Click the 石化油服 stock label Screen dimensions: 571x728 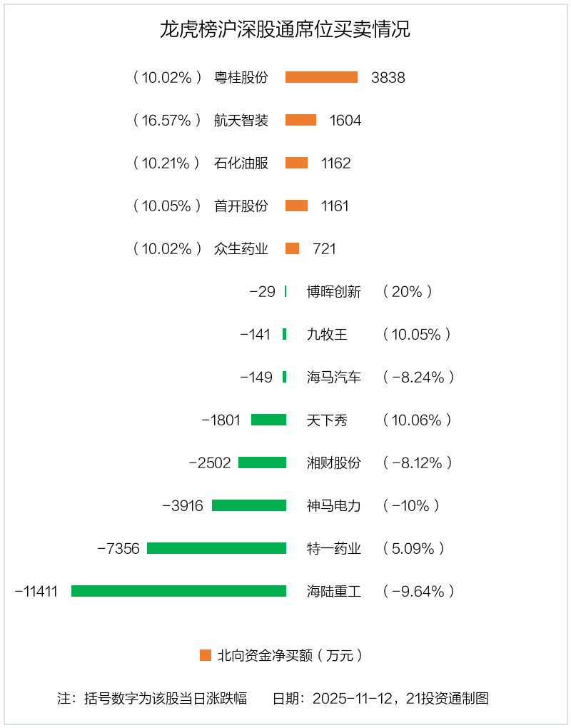click(241, 163)
